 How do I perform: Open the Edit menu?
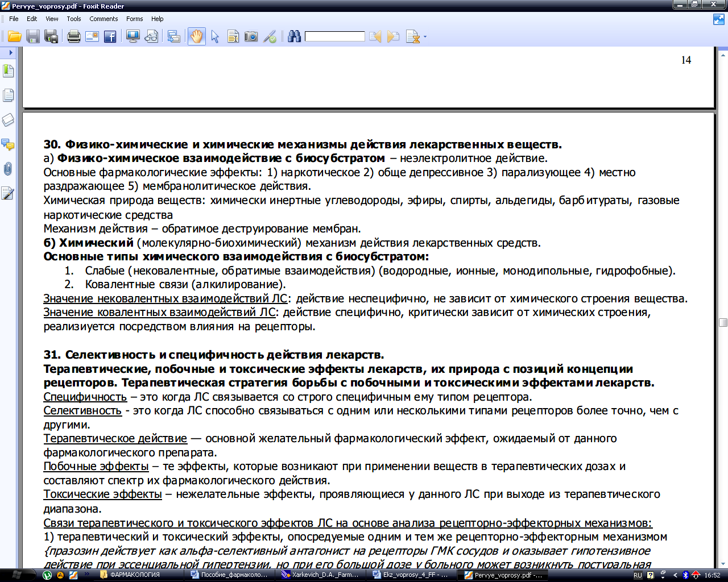pos(32,19)
